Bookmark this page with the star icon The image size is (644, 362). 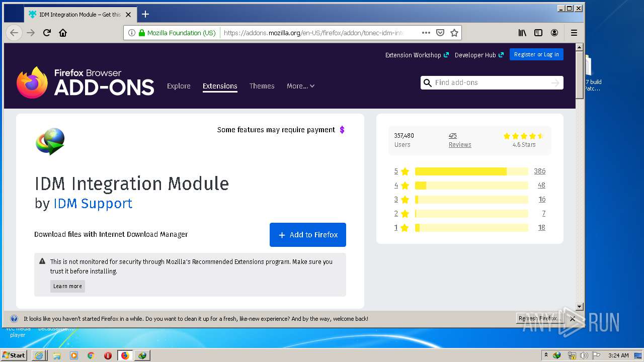pos(454,33)
